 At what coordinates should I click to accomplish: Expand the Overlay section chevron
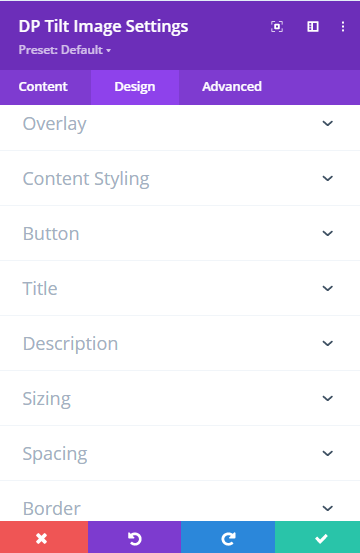tap(328, 123)
